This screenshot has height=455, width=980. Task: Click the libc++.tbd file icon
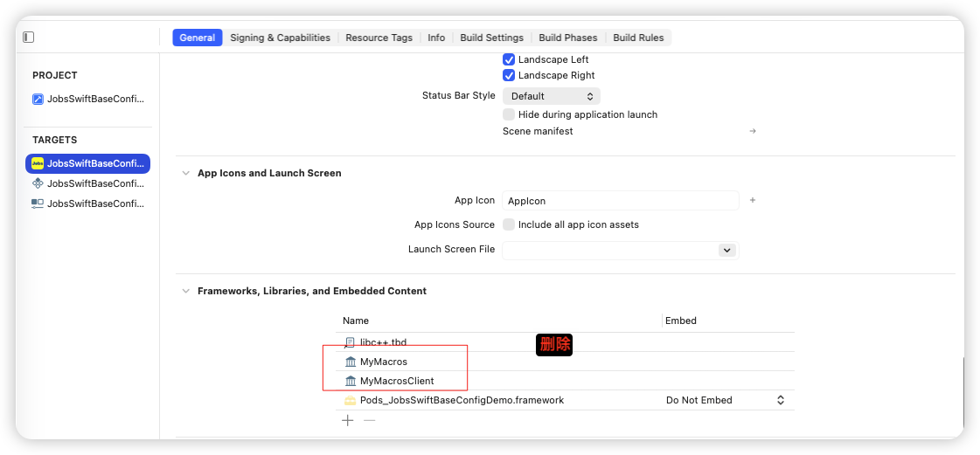point(350,342)
